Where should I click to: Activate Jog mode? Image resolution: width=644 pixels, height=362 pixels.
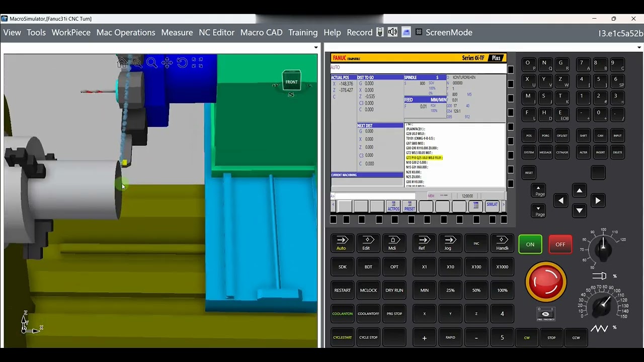450,243
